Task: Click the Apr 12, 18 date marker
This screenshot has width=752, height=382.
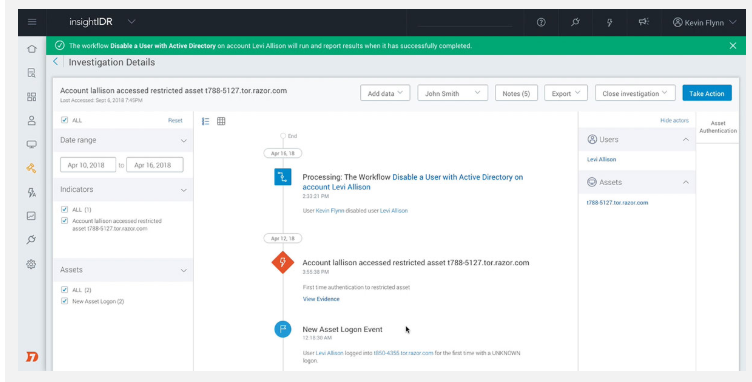Action: [x=283, y=238]
